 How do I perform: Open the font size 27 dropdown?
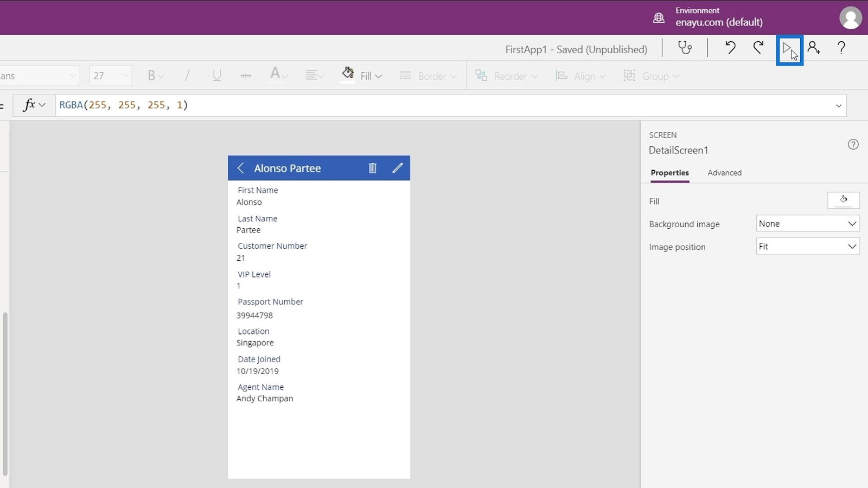pyautogui.click(x=111, y=76)
